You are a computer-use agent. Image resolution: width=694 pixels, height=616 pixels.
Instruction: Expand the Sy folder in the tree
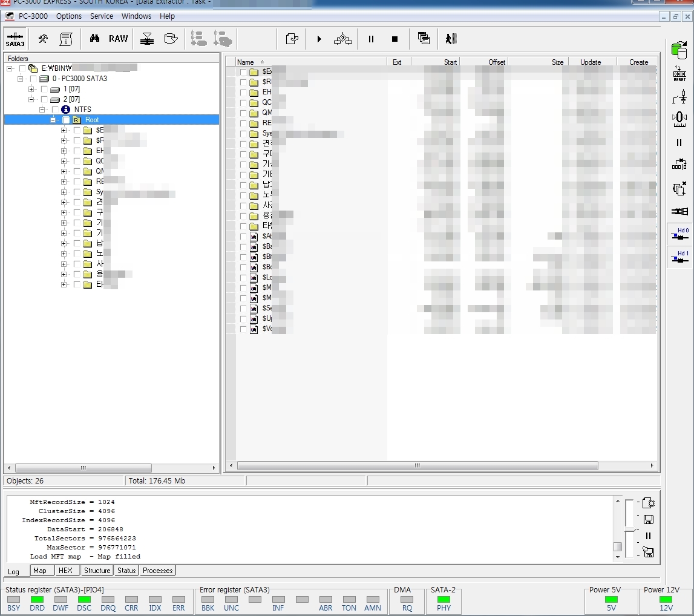pos(64,192)
